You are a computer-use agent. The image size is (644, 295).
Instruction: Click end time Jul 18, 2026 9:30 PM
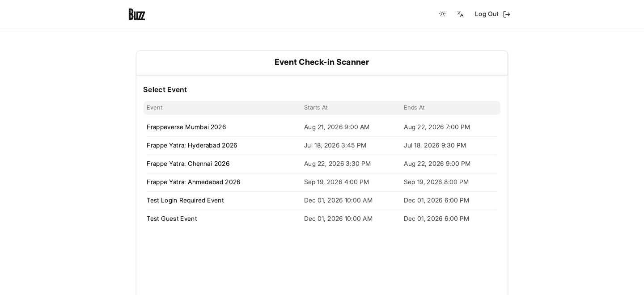[435, 146]
